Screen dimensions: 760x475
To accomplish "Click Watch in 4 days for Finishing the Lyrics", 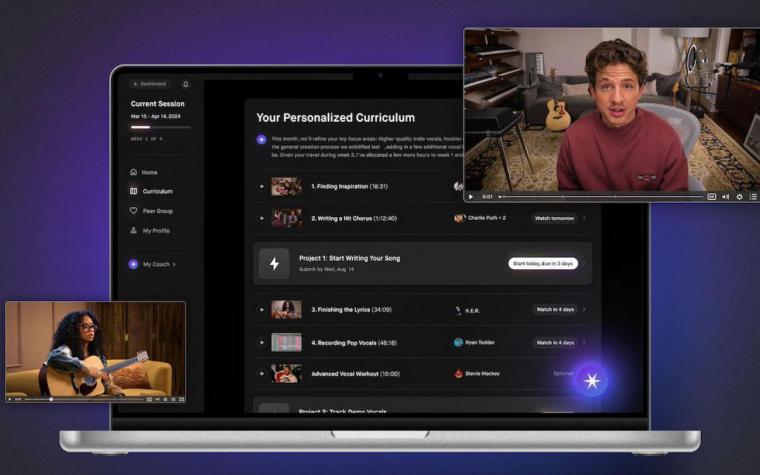I will (555, 309).
